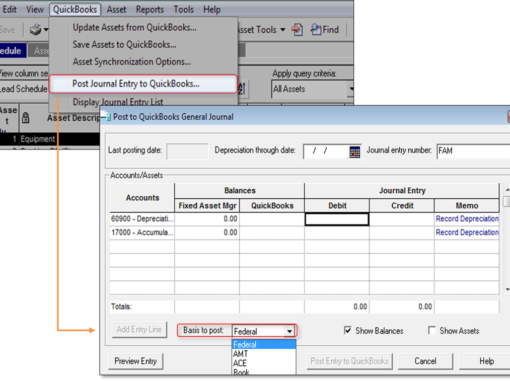
Task: Choose Display Journal Entry List
Action: [118, 102]
